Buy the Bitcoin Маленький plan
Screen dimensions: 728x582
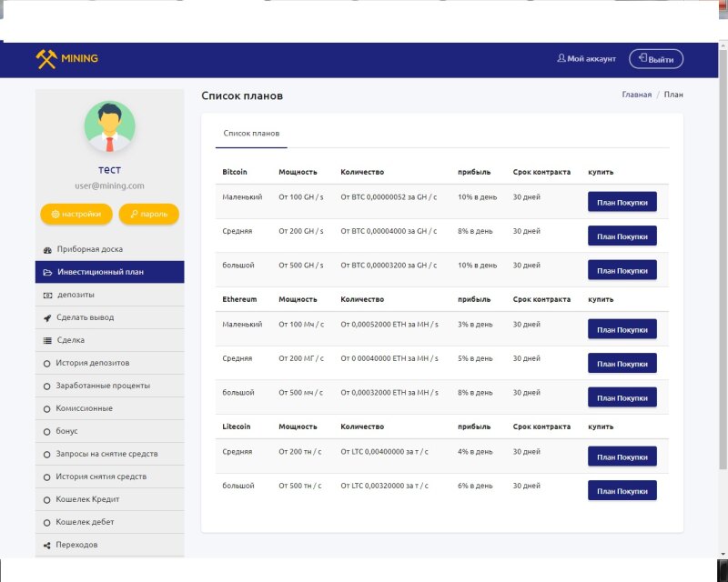pos(622,202)
